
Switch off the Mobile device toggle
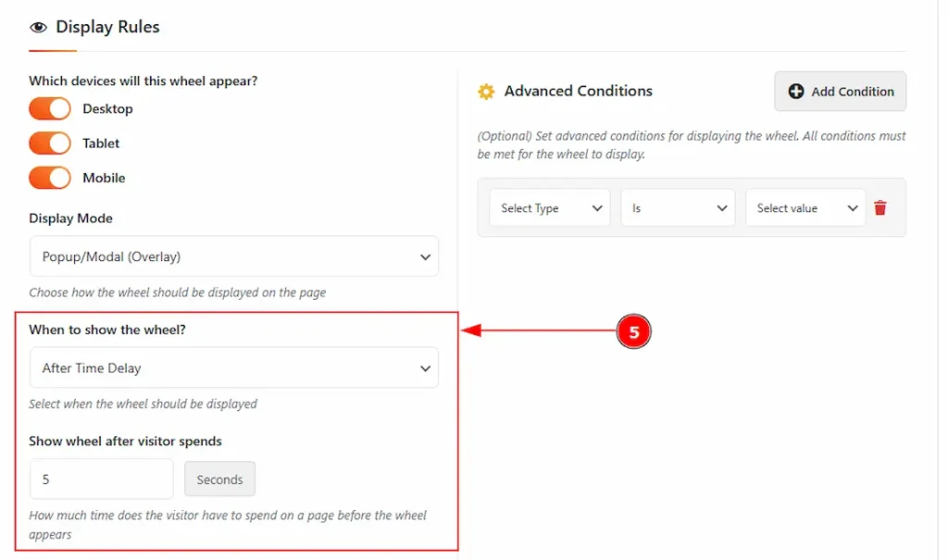(50, 178)
